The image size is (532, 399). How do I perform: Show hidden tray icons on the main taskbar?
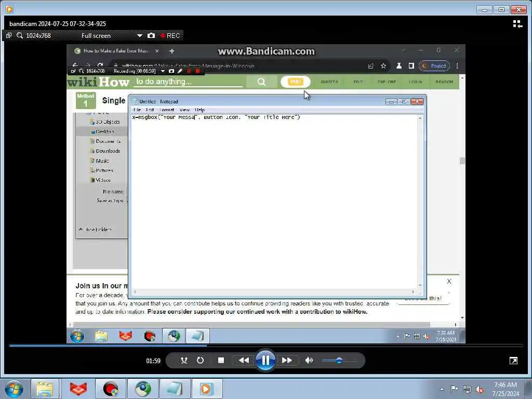coord(442,389)
